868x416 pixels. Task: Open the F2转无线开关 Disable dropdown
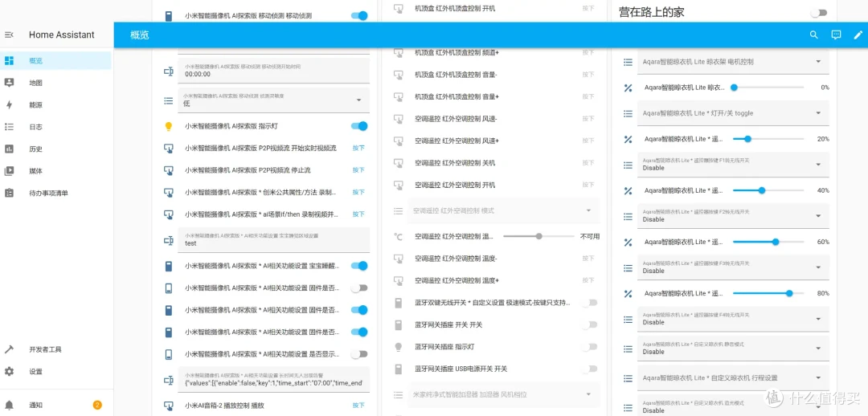click(x=734, y=216)
